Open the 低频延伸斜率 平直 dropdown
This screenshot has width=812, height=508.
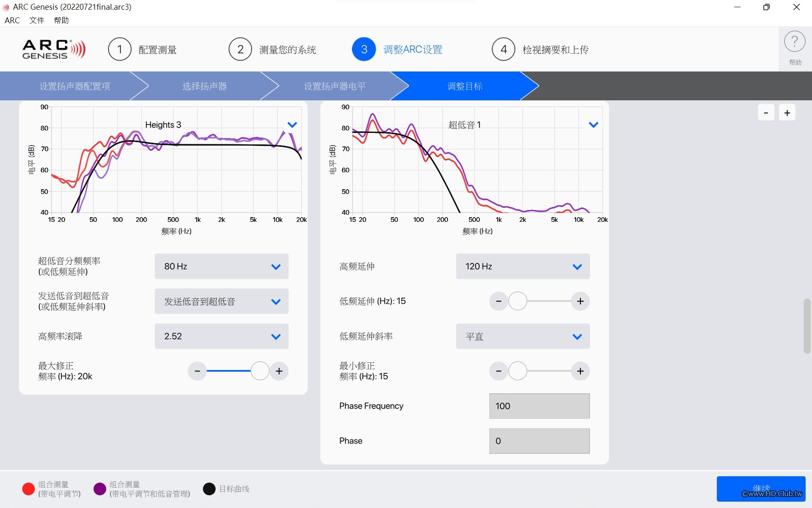[523, 336]
